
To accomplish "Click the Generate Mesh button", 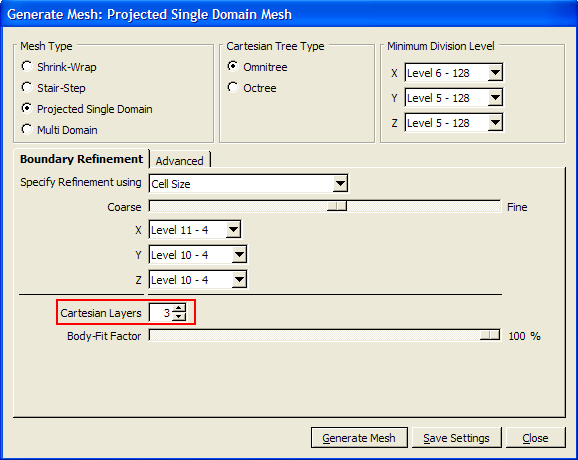I will [x=359, y=438].
